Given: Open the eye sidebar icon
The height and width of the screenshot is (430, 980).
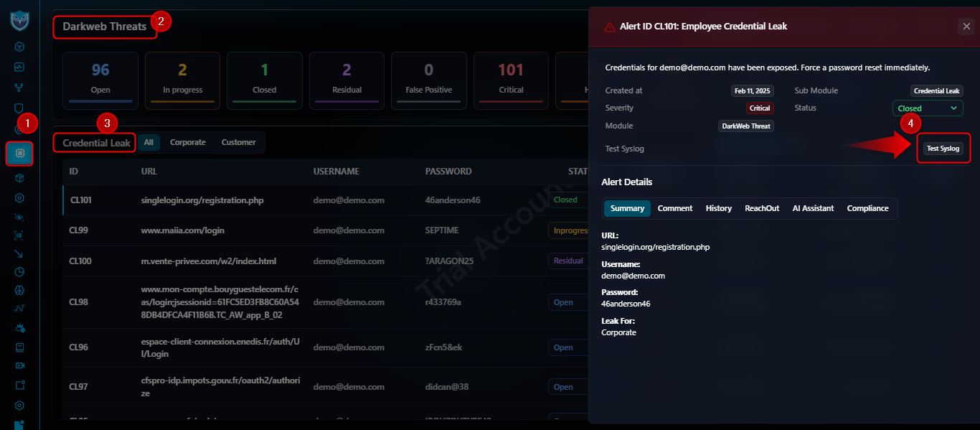Looking at the screenshot, I should click(19, 217).
